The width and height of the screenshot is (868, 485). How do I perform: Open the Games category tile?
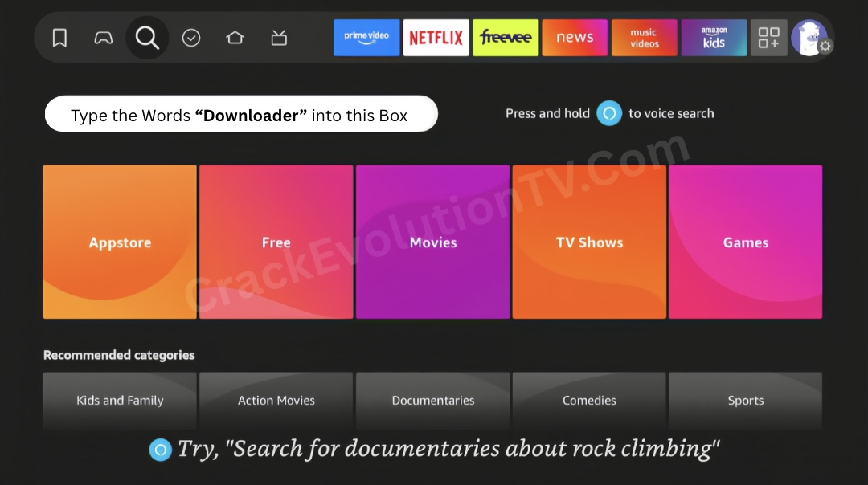point(746,242)
